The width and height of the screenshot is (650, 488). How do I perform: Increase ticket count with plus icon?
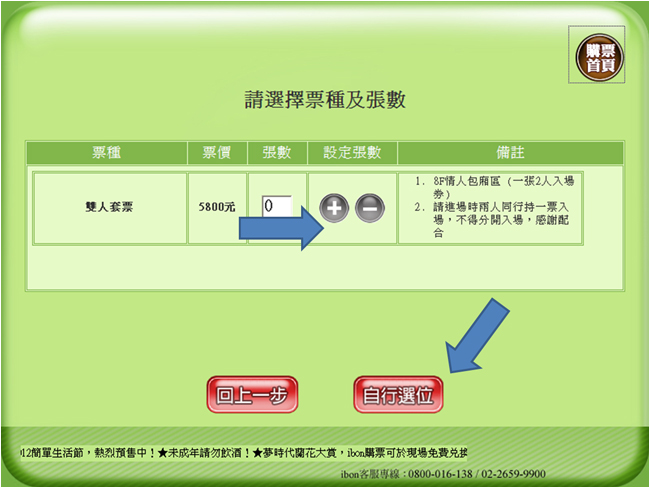(x=334, y=208)
